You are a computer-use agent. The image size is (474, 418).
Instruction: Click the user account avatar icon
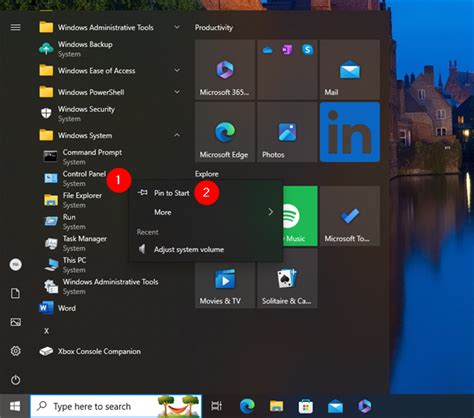tap(15, 265)
